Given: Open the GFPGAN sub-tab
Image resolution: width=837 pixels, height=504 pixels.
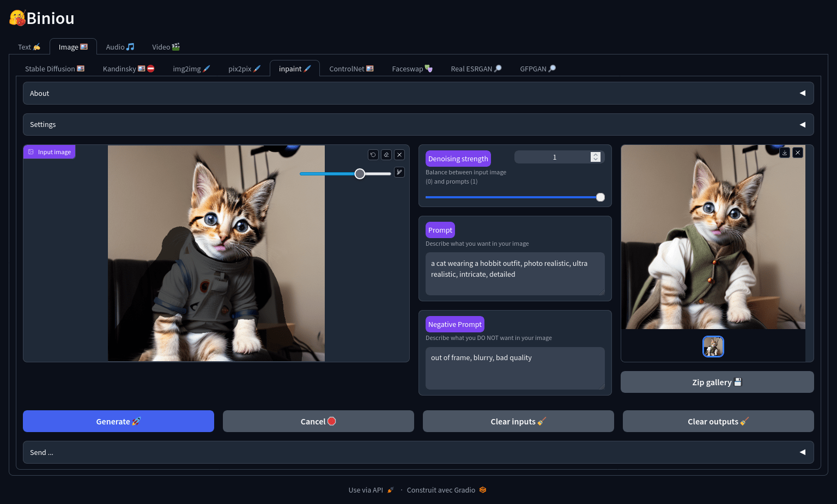Looking at the screenshot, I should click(x=538, y=69).
